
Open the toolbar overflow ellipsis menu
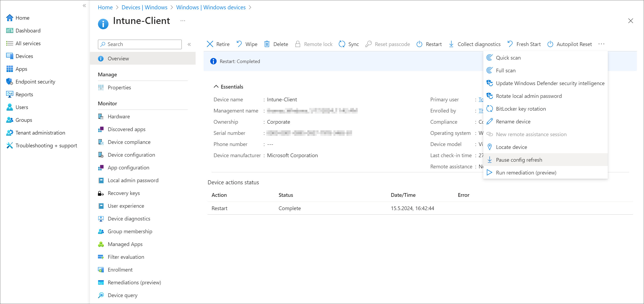tap(601, 44)
